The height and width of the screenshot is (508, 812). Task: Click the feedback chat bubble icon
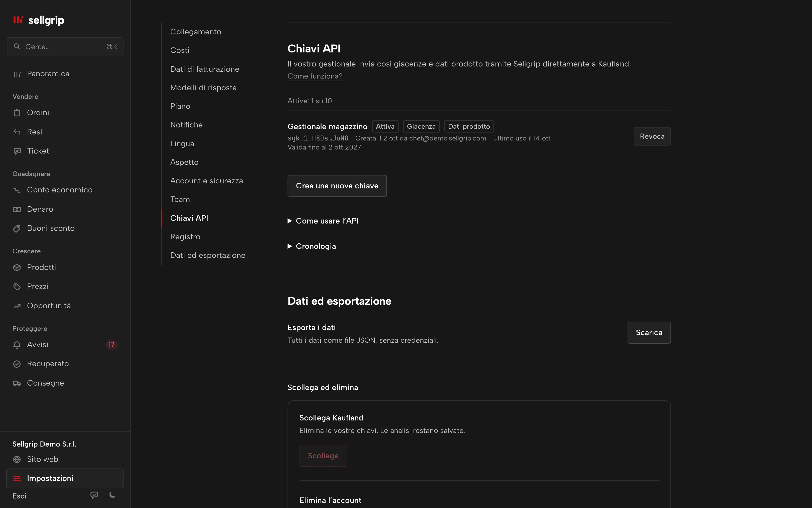pos(94,495)
